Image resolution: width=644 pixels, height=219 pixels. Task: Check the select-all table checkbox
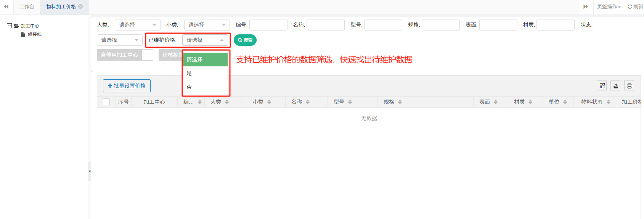click(x=106, y=102)
